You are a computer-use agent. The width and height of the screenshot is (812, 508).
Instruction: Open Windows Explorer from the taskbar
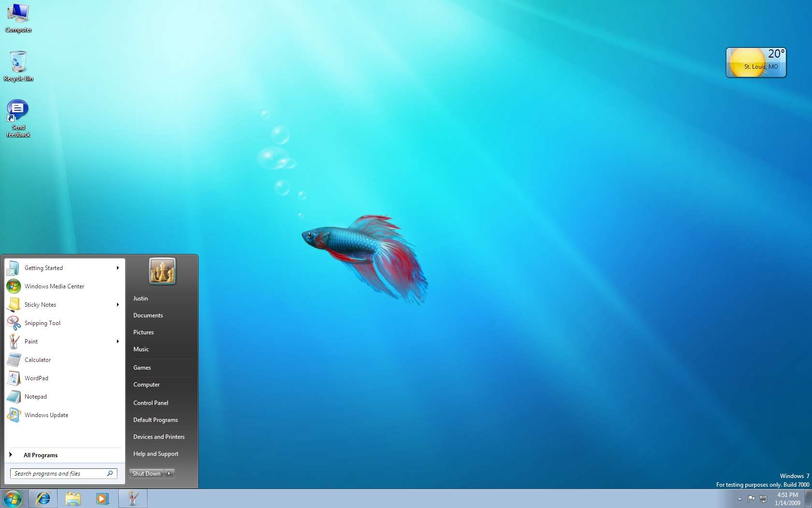[73, 499]
